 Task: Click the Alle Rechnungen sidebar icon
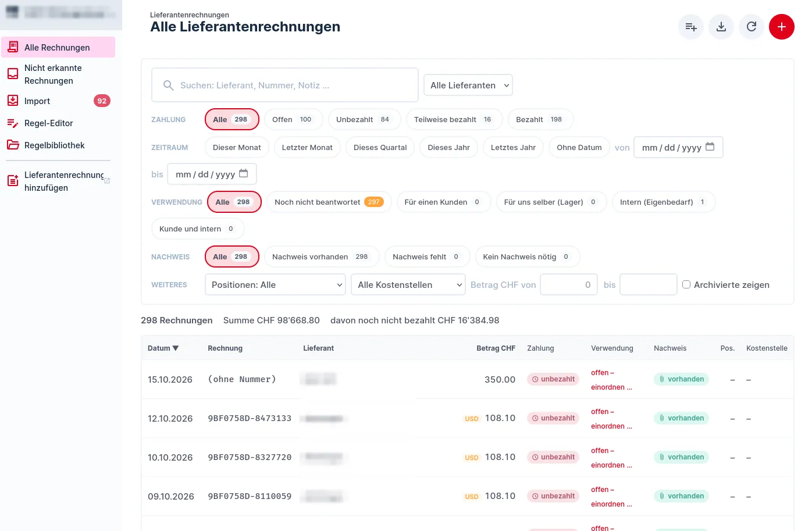coord(13,47)
